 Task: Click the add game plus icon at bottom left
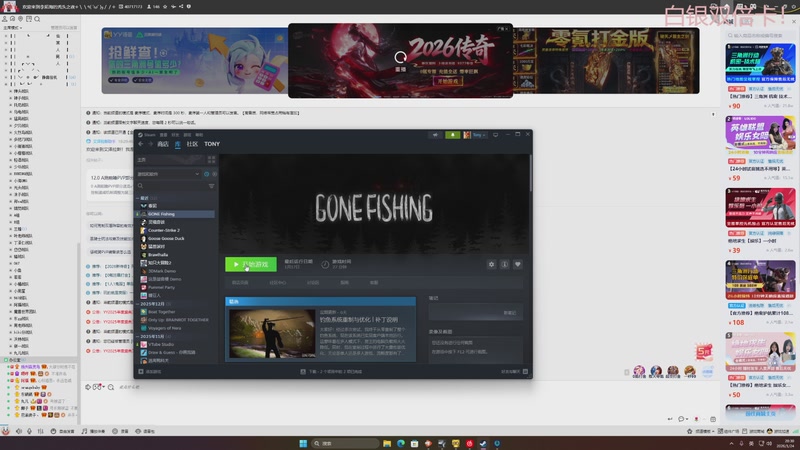[x=141, y=371]
